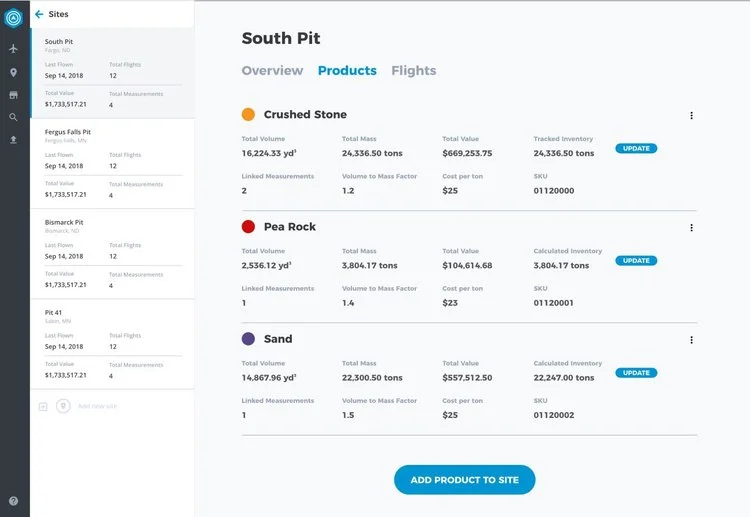The height and width of the screenshot is (517, 750).
Task: Click the plus box icon beside Add new site
Action: click(x=43, y=406)
